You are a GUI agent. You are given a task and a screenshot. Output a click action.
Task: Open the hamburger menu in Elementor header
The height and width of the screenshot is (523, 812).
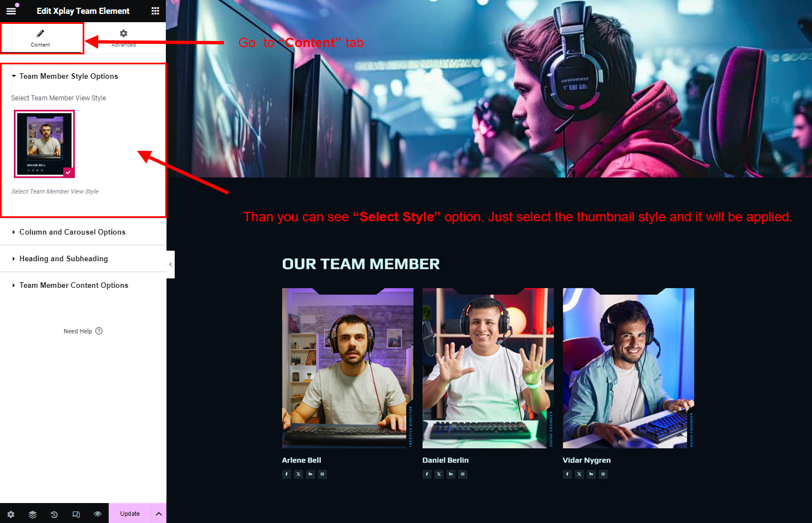tap(11, 11)
